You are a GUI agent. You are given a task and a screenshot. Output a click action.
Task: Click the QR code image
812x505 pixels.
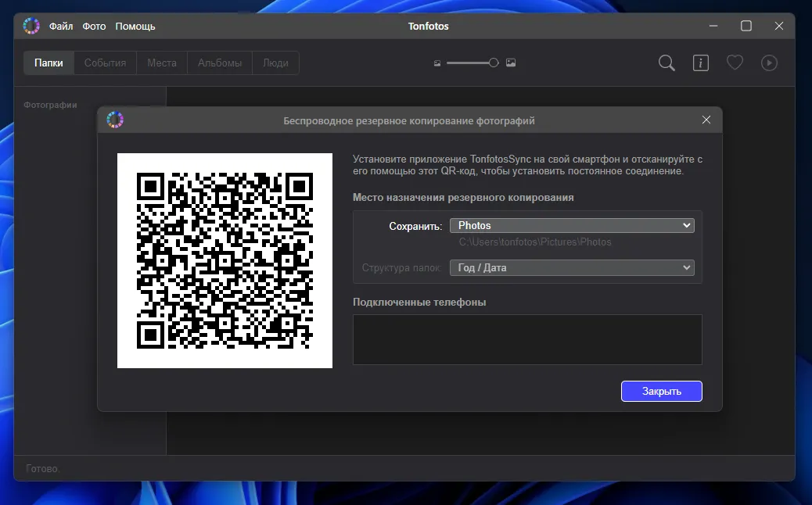click(225, 261)
